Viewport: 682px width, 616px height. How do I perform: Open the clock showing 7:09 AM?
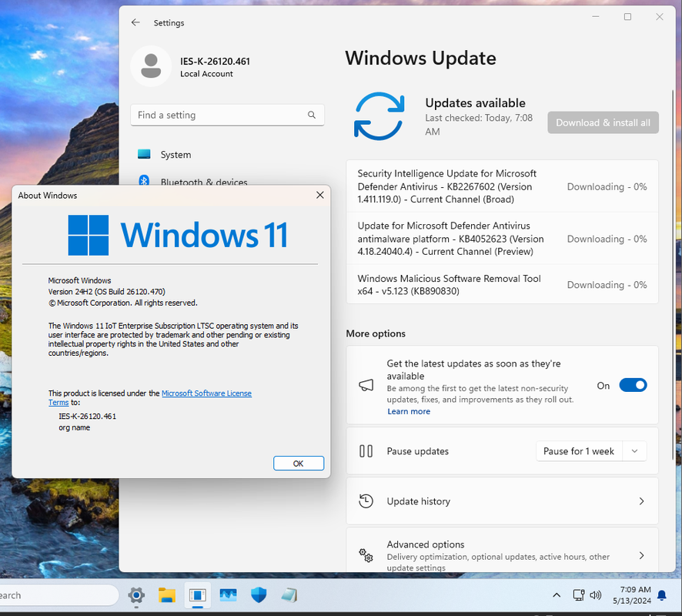631,595
